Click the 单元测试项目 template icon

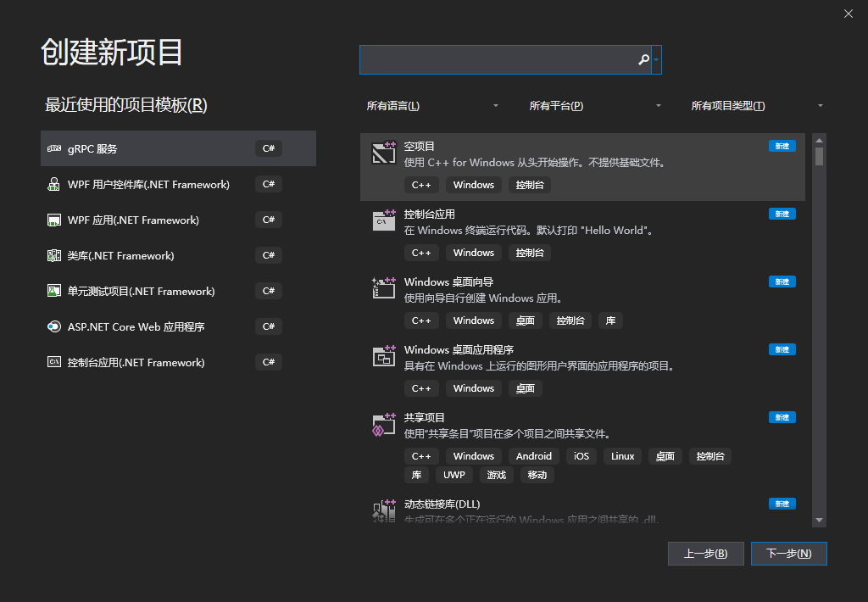(x=55, y=291)
